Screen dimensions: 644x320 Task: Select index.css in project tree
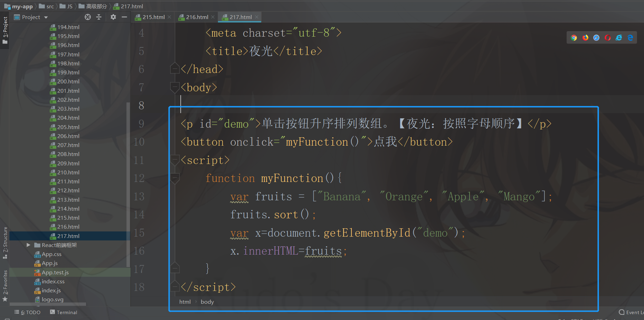click(50, 281)
